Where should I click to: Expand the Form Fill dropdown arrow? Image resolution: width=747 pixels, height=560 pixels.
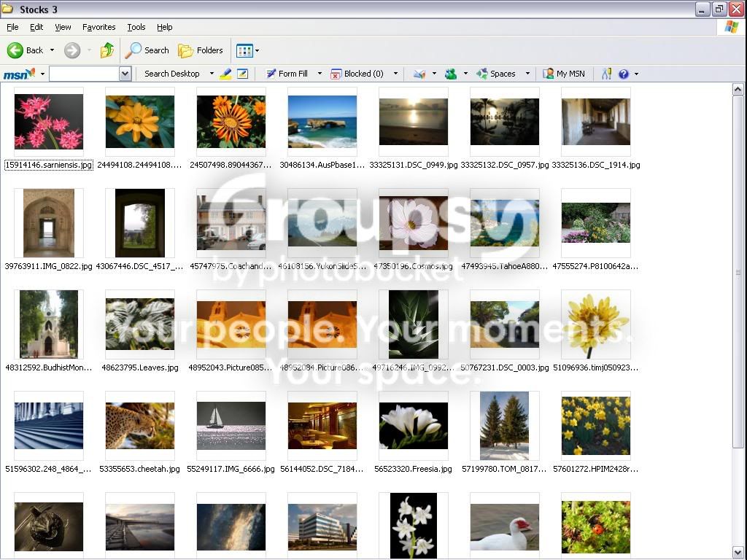[320, 74]
